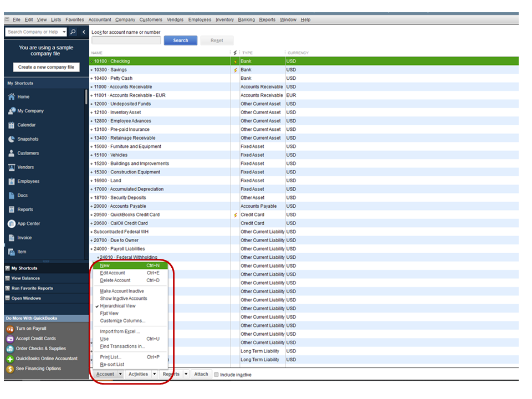
Task: Switch to Flat View in the menu
Action: pos(109,314)
